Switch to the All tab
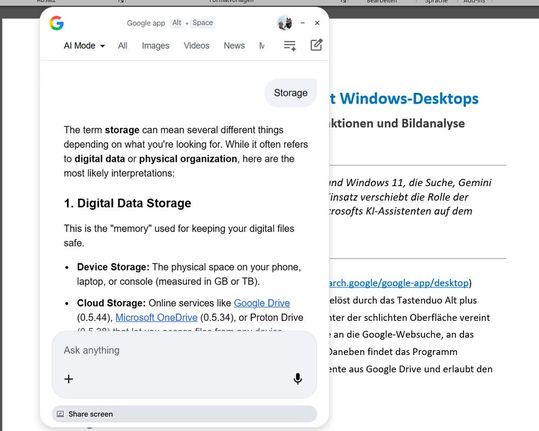 [122, 46]
